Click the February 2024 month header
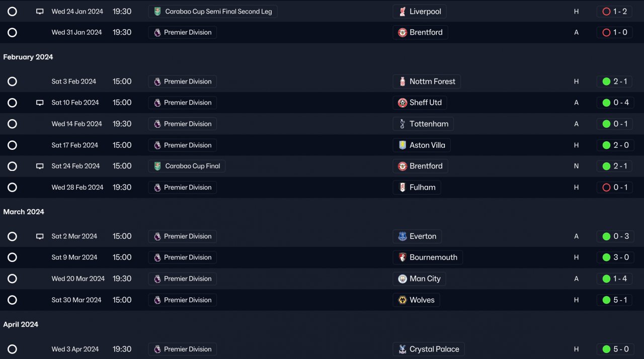This screenshot has height=359, width=644. [28, 57]
